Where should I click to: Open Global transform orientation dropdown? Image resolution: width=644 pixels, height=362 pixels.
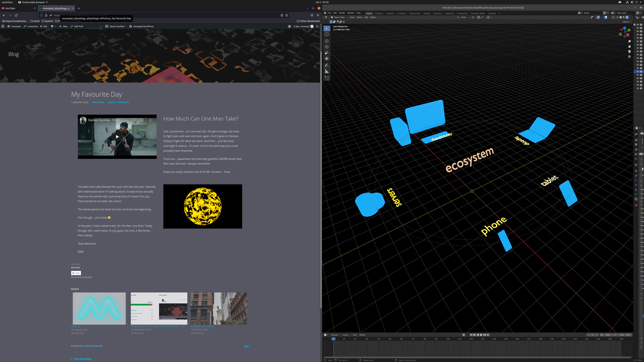(x=463, y=17)
